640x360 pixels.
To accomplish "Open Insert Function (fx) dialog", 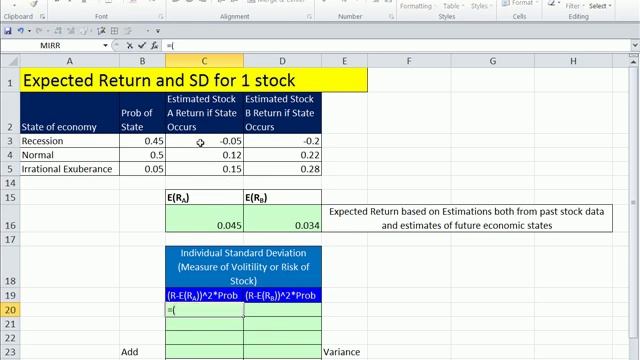I will coord(154,46).
